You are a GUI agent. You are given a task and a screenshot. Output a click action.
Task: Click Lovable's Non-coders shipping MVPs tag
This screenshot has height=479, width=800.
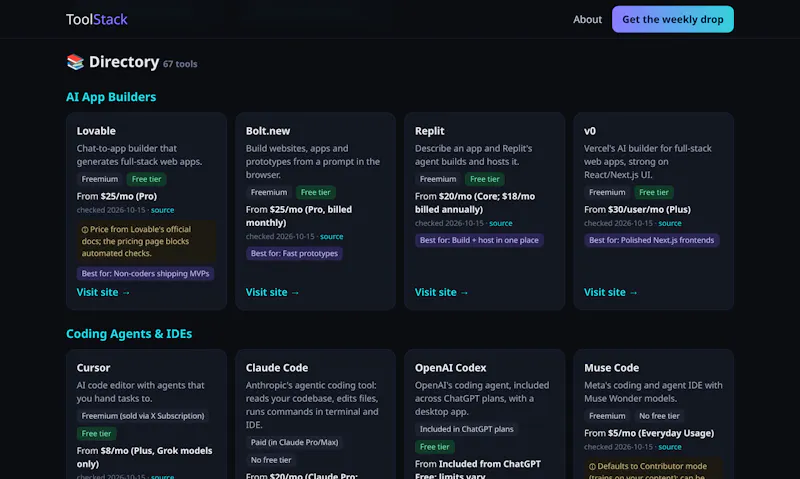pyautogui.click(x=145, y=273)
